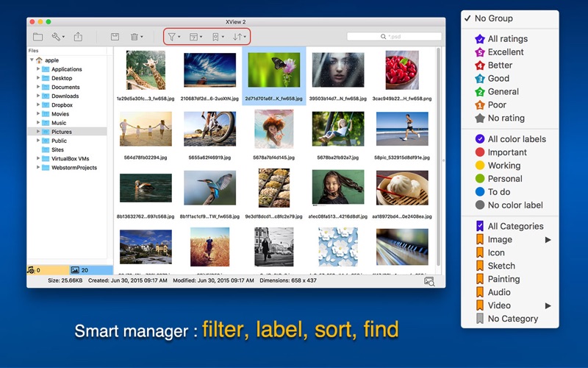Expand the Downloads folder triangle
This screenshot has height=368, width=588.
point(38,96)
